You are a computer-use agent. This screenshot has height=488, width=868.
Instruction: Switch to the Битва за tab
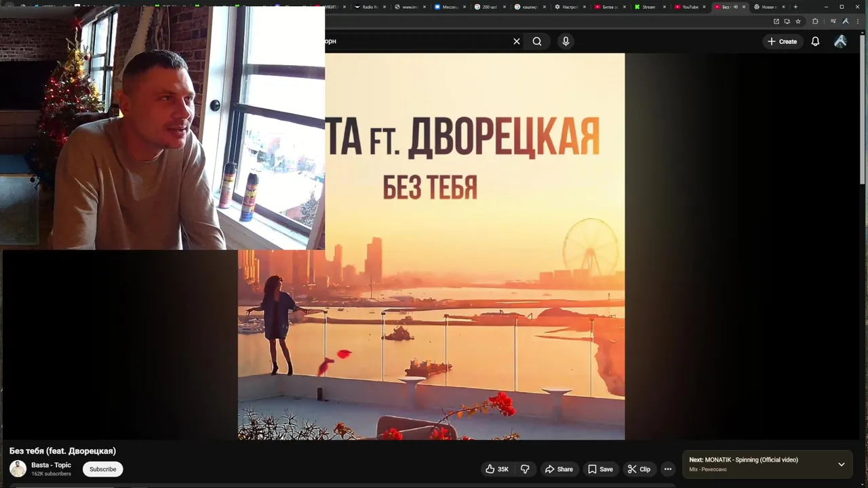610,7
